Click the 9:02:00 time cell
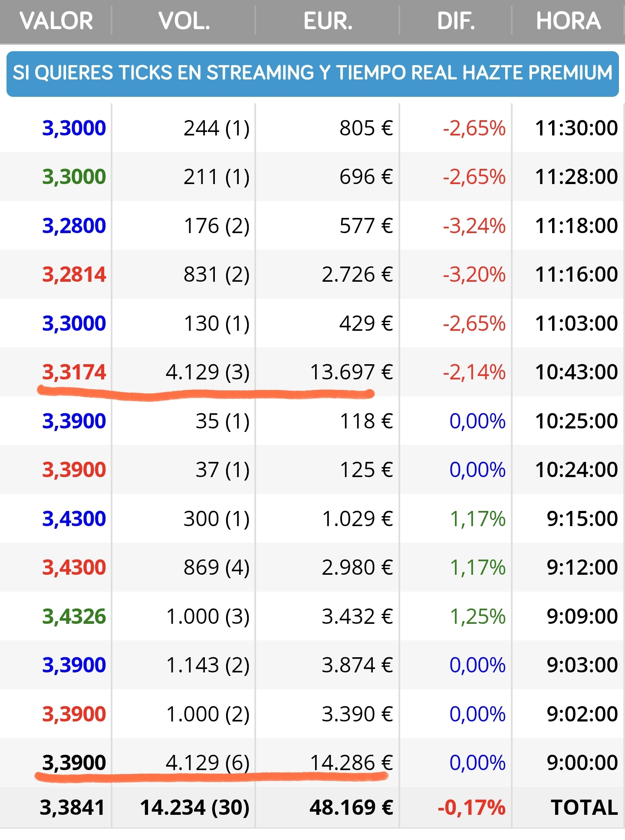The width and height of the screenshot is (625, 840). point(582,714)
